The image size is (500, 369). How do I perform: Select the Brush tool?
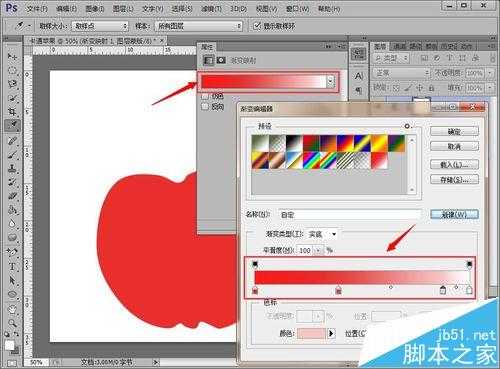[x=12, y=154]
